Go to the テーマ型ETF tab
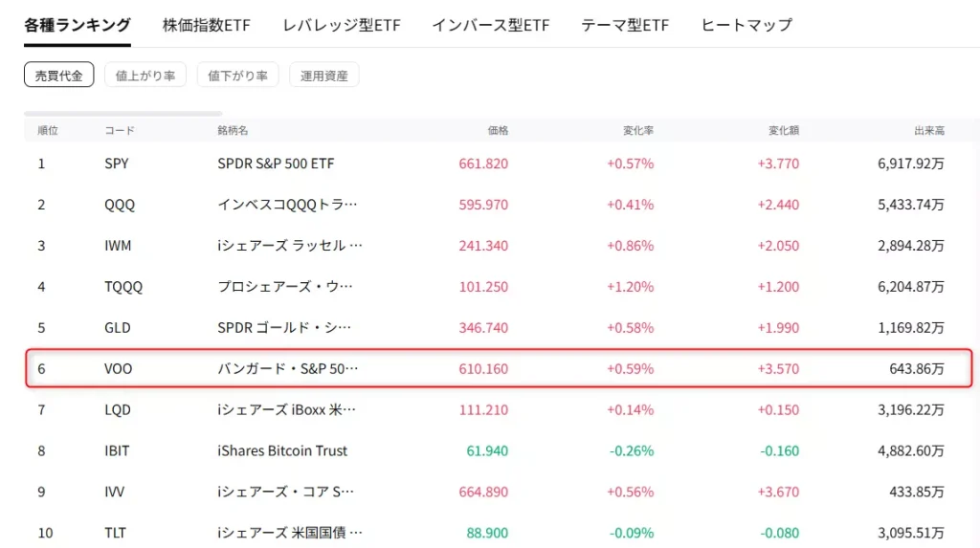The height and width of the screenshot is (548, 980). point(625,25)
